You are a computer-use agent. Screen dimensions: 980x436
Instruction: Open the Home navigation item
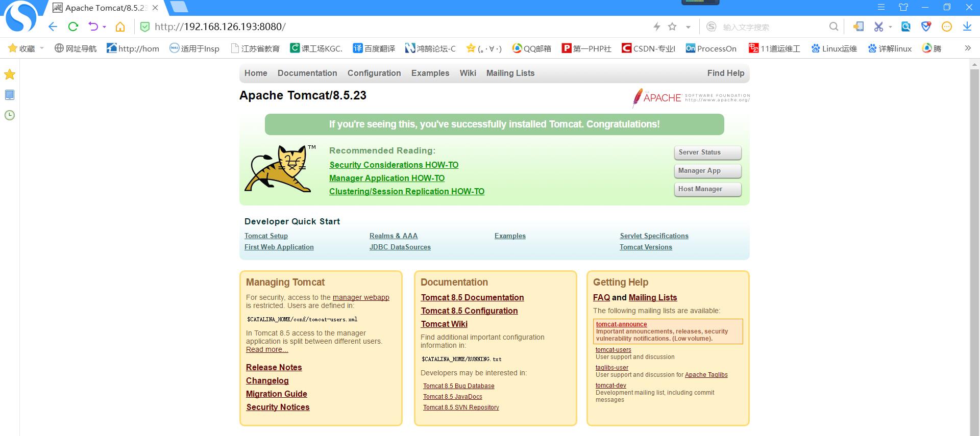256,73
